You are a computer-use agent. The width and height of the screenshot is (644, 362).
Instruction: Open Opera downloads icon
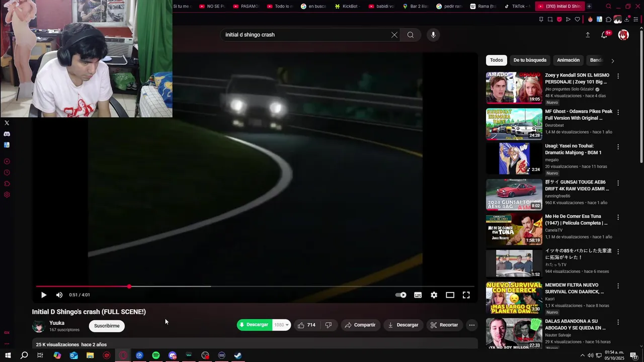point(627,20)
